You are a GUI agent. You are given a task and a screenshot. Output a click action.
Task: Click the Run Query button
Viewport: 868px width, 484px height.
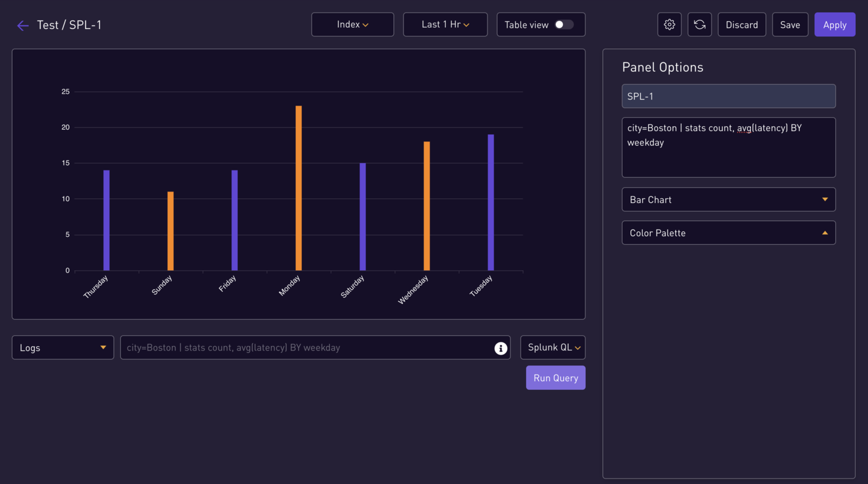pos(556,378)
